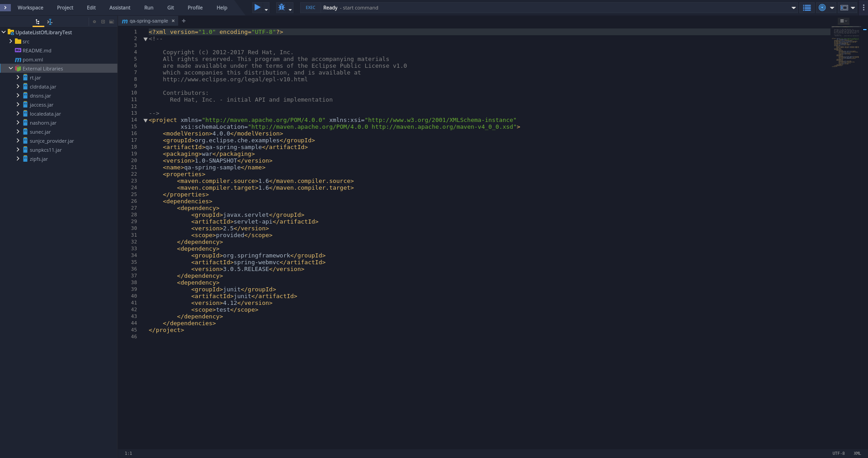Collapse the UpdateListOfLibraryTest project node
The width and height of the screenshot is (868, 458).
point(4,32)
